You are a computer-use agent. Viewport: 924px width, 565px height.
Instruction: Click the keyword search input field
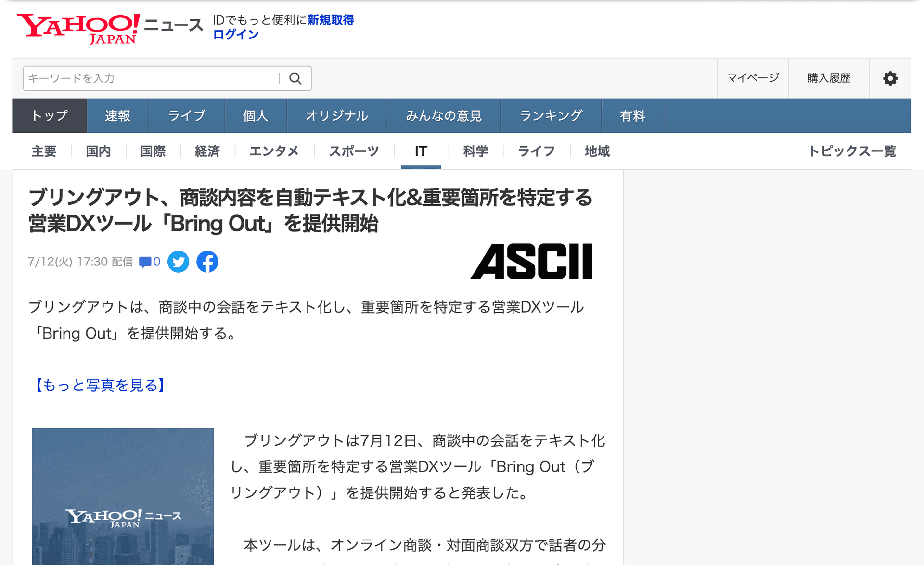pyautogui.click(x=152, y=78)
